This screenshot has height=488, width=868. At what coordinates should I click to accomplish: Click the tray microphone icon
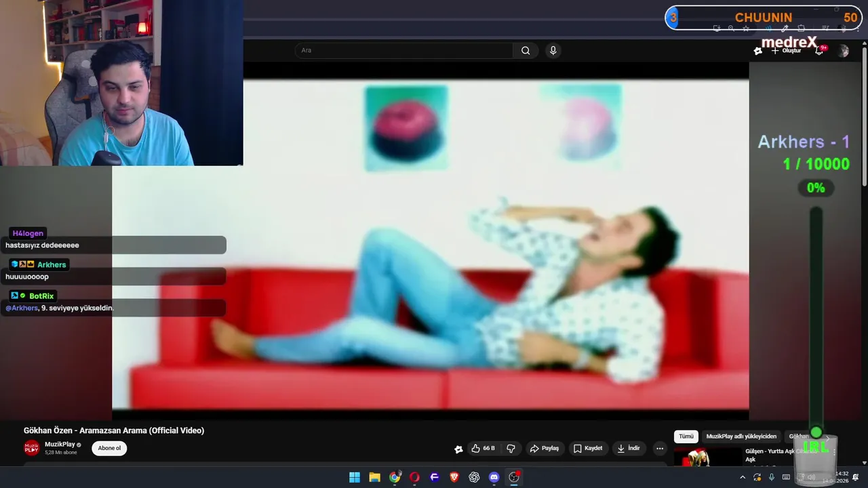point(772,477)
